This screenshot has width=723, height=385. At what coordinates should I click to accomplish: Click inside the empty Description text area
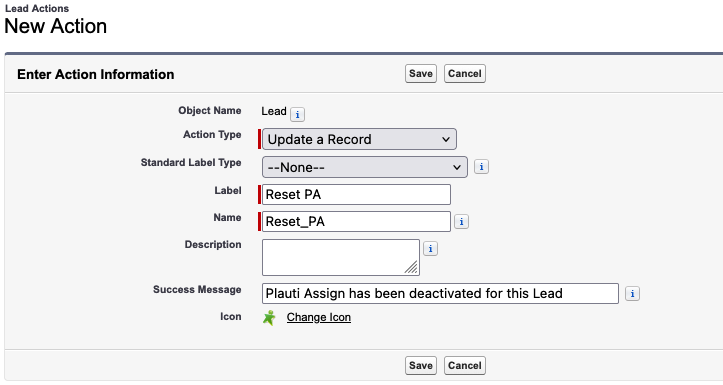pyautogui.click(x=341, y=257)
